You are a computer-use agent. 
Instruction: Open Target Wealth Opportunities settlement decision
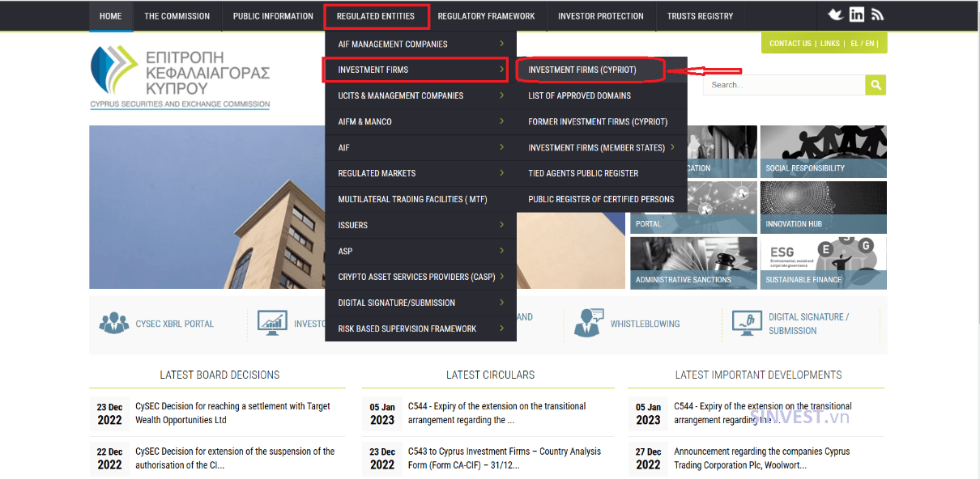(x=232, y=413)
